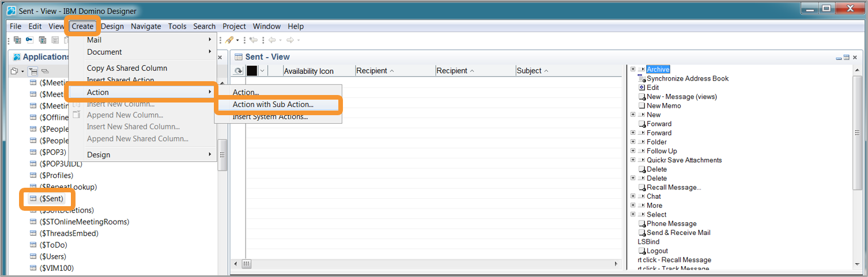
Task: Select ($Profiles) view in tree
Action: pyautogui.click(x=56, y=175)
